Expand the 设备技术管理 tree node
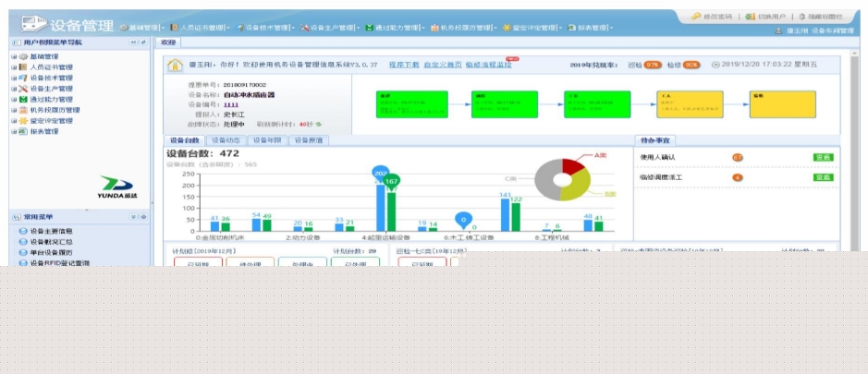This screenshot has height=374, width=868. point(14,78)
